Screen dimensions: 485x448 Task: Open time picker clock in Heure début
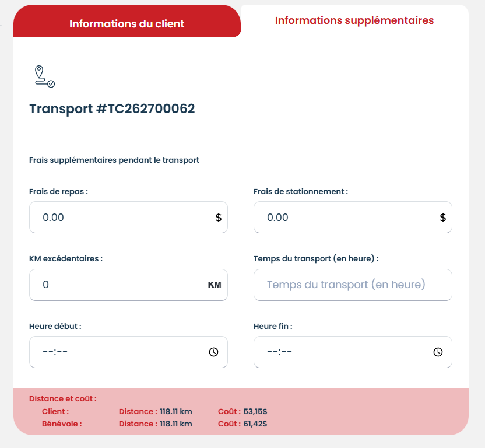213,352
